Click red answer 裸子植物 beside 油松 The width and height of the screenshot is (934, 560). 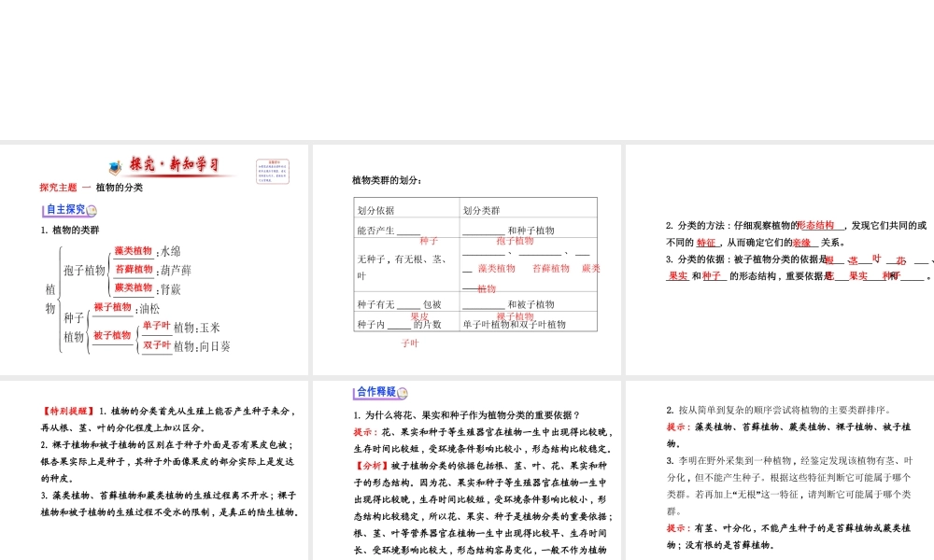pos(113,307)
